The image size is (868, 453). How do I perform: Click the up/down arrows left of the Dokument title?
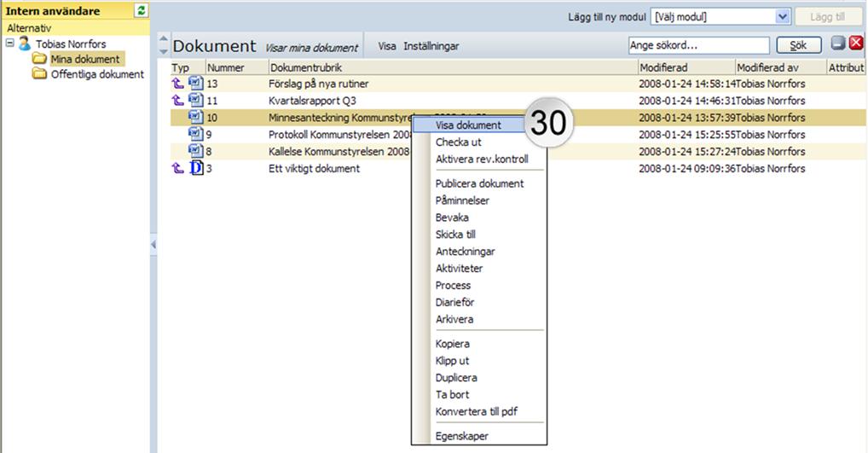[164, 44]
